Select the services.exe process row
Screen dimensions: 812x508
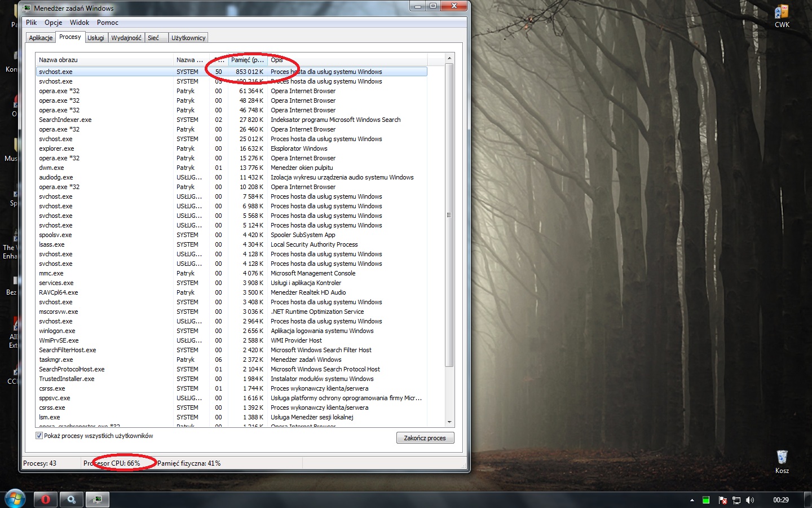(231, 283)
